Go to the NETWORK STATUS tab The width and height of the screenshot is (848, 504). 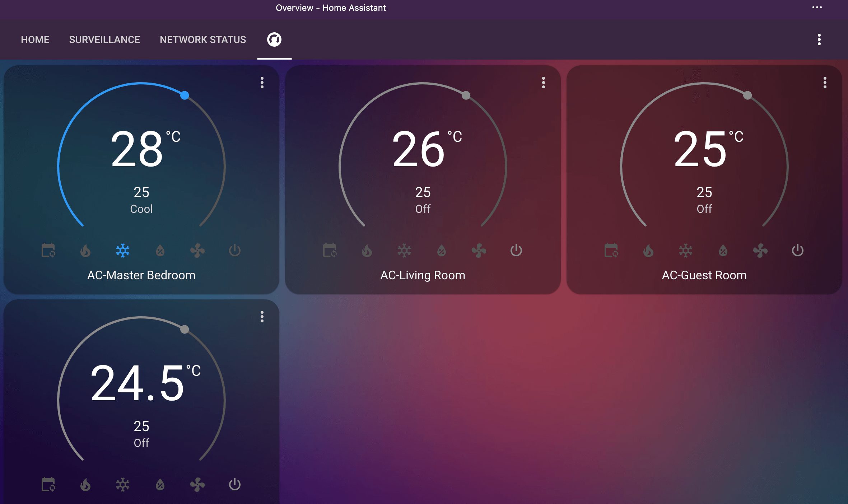[x=203, y=39]
